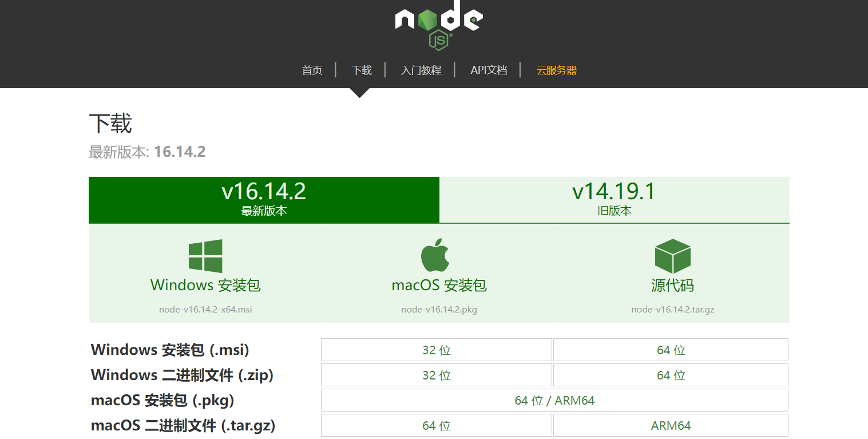Download the 32 位 Windows .zip binary
Image resolution: width=868 pixels, height=439 pixels.
point(437,375)
